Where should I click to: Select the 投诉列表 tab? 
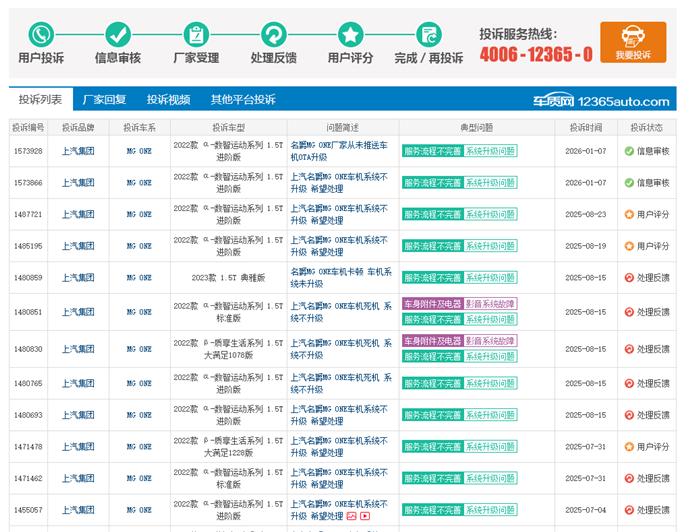40,100
